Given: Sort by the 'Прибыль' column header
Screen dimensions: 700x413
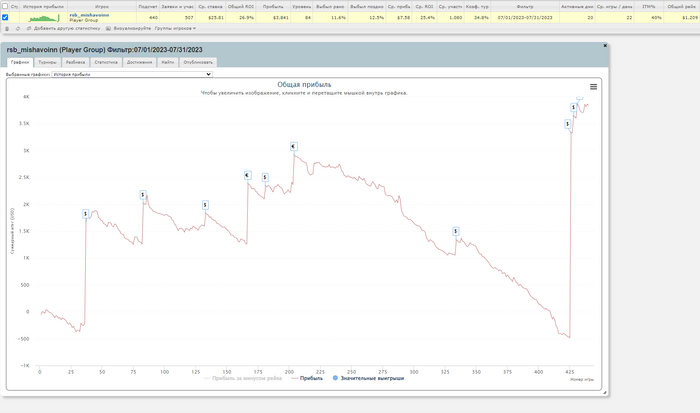Looking at the screenshot, I should pyautogui.click(x=273, y=7).
